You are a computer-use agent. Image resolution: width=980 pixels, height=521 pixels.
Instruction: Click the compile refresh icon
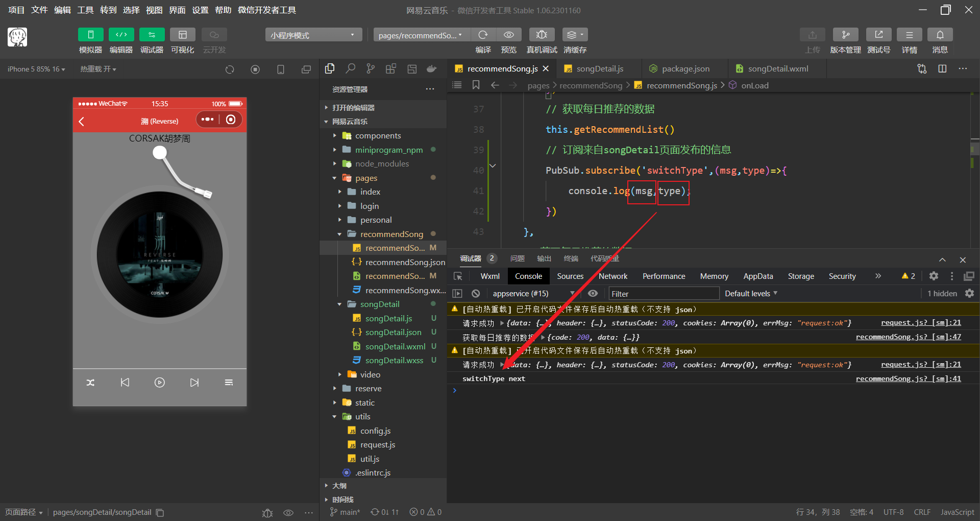pyautogui.click(x=483, y=35)
